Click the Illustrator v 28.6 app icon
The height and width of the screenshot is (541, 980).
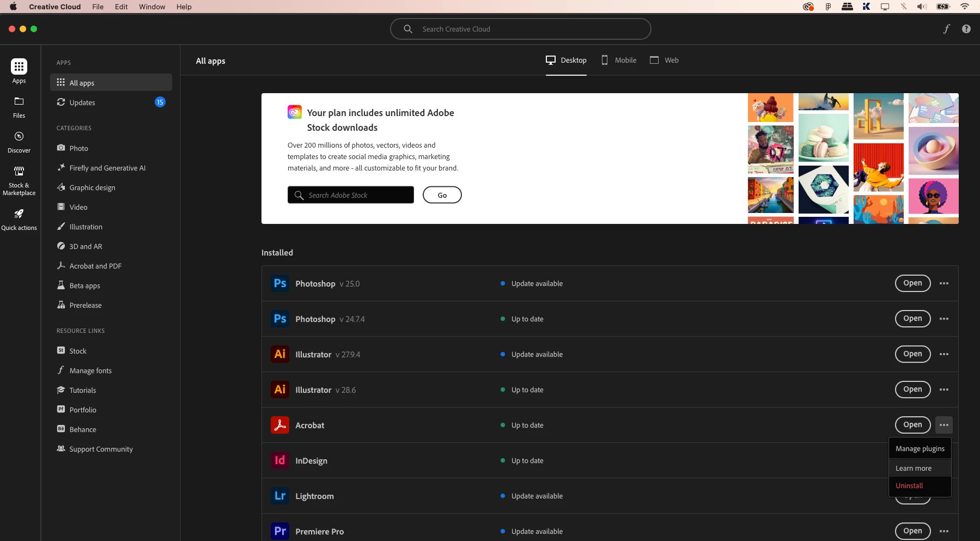280,390
